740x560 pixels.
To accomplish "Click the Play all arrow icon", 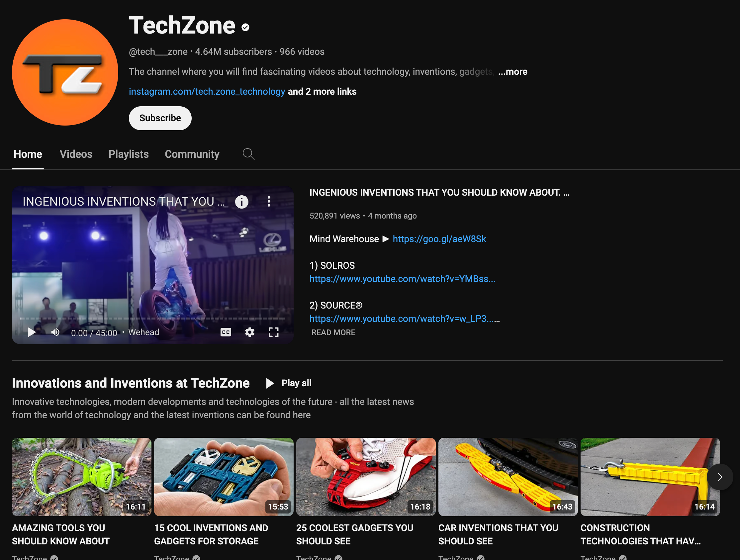I will click(270, 383).
